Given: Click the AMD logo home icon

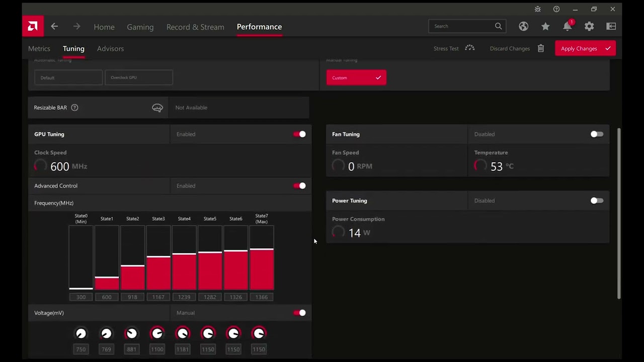Looking at the screenshot, I should tap(33, 26).
